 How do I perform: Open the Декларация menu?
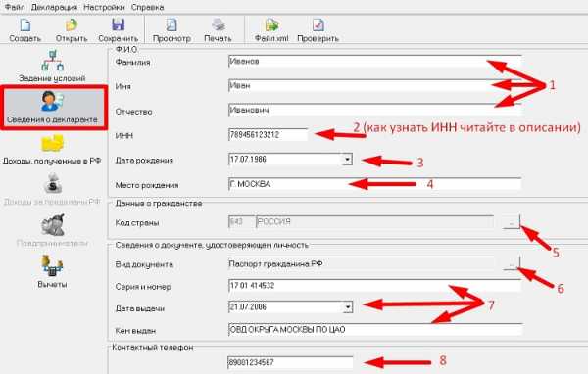point(54,7)
